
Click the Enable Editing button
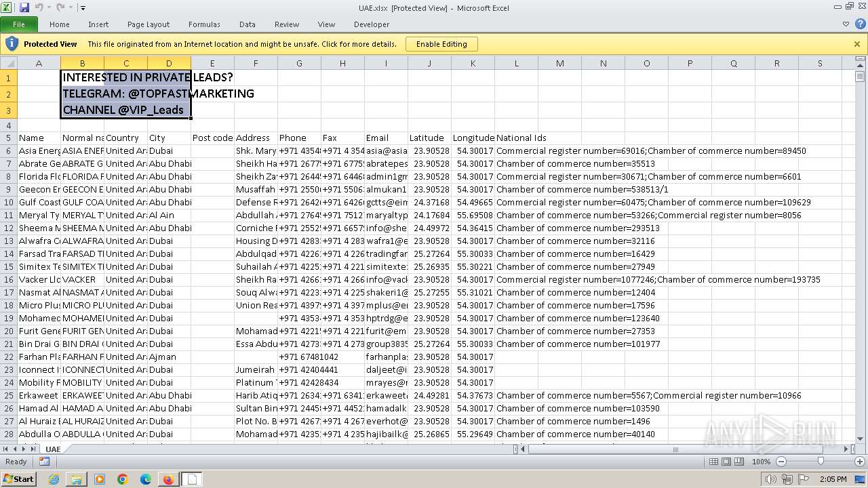pos(441,44)
